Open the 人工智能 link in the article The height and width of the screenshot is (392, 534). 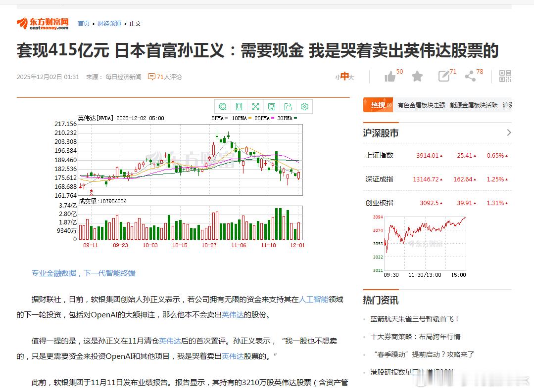pos(314,299)
